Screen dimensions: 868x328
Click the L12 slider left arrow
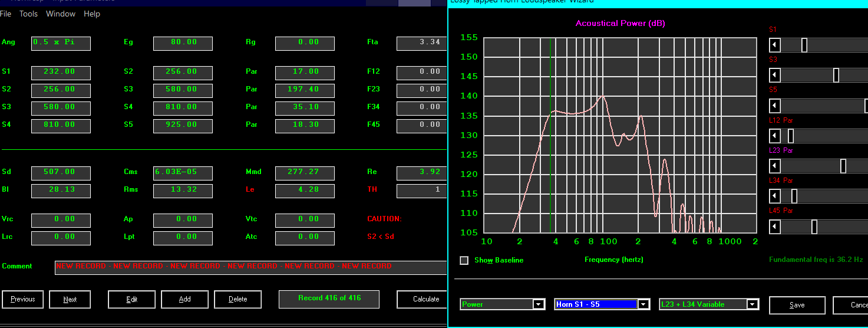[775, 136]
